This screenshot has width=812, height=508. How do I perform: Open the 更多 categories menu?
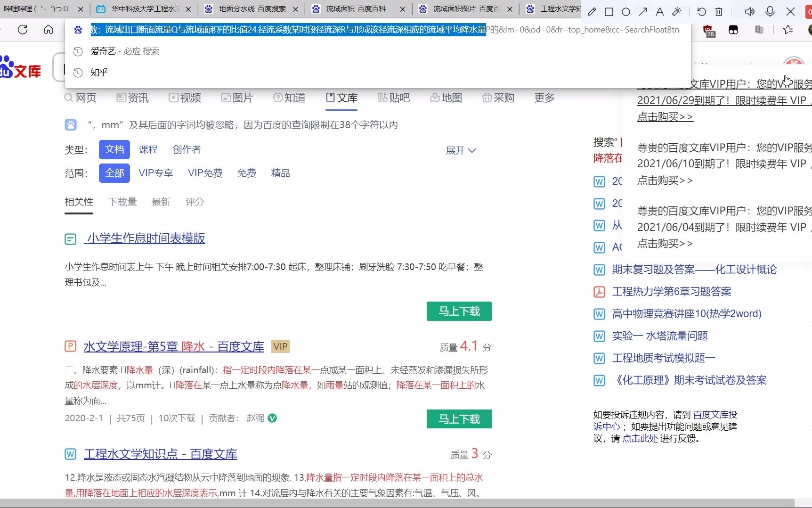click(x=544, y=98)
